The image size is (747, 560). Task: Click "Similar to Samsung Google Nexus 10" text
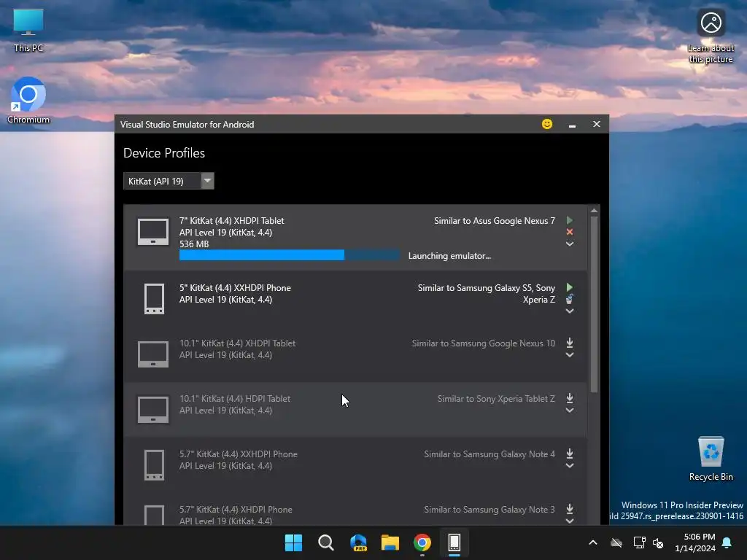[x=484, y=343]
